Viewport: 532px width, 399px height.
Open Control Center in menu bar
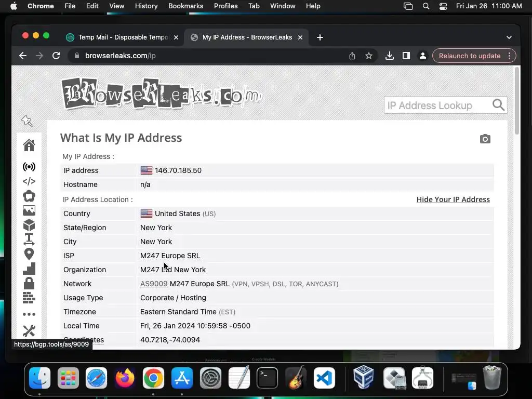[443, 6]
